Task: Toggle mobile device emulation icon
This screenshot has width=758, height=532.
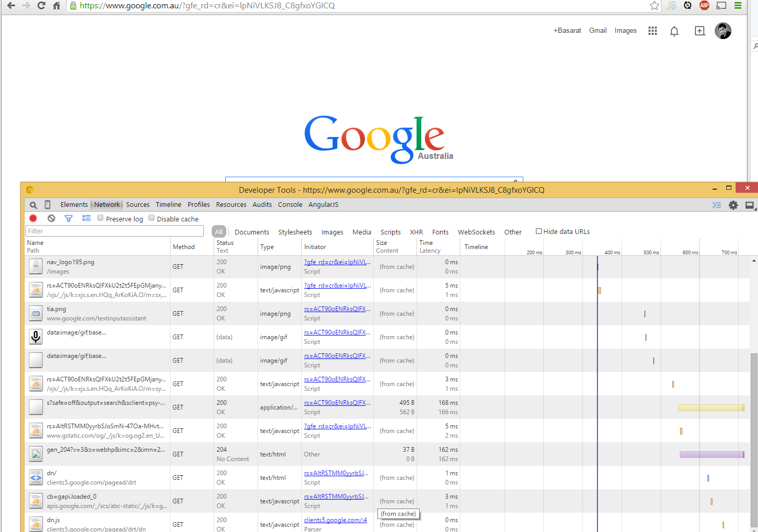Action: (x=47, y=205)
